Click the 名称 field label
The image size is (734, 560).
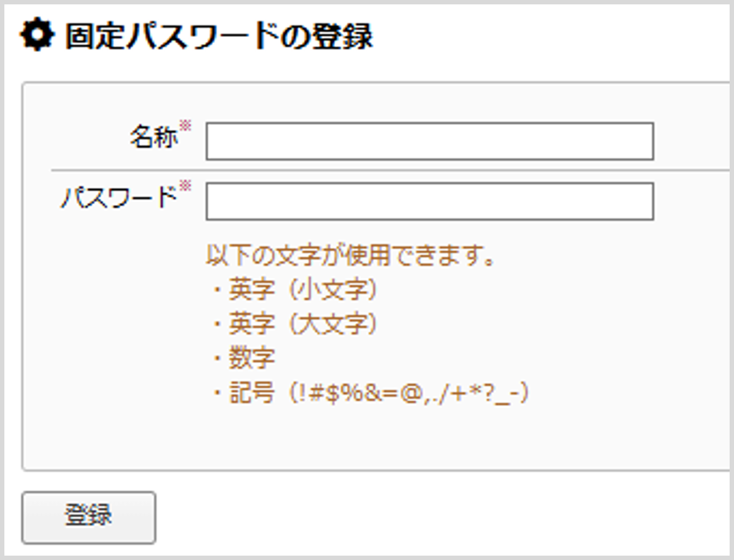point(154,138)
